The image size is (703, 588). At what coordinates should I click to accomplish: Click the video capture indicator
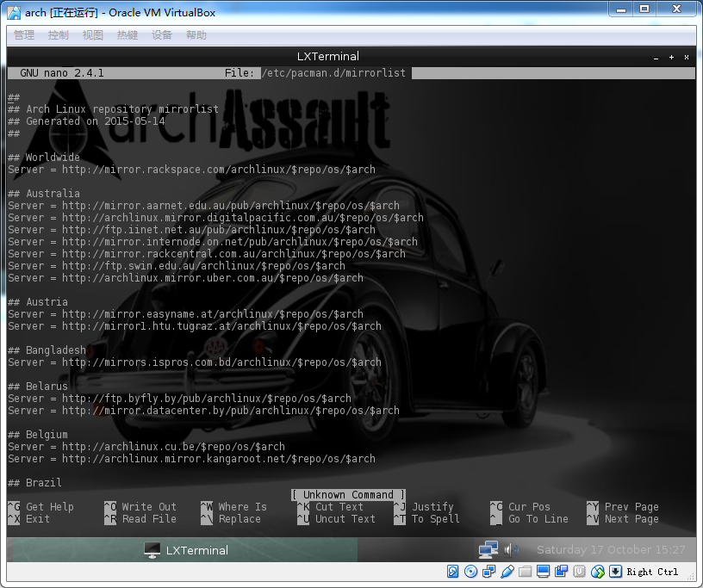coord(562,572)
